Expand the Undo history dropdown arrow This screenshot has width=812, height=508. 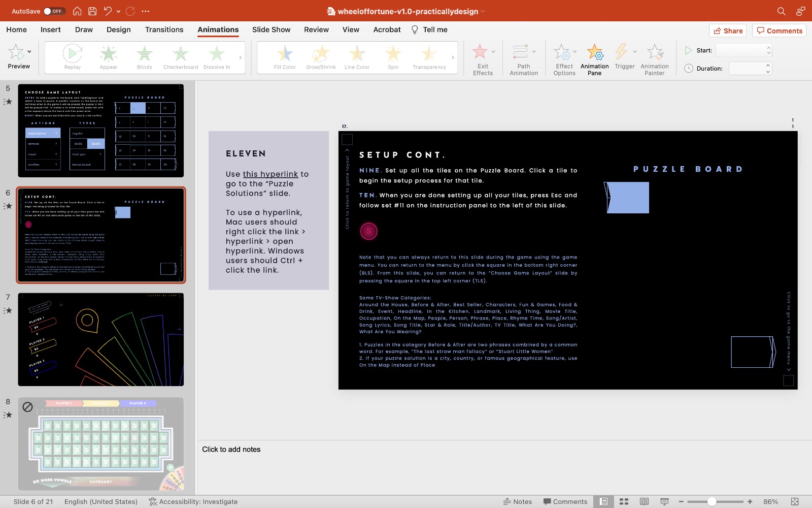tap(118, 11)
